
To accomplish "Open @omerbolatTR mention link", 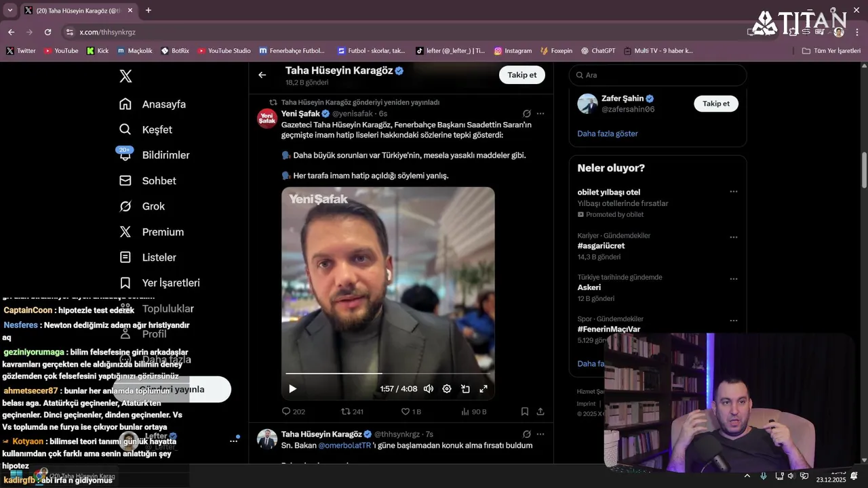I will [344, 445].
